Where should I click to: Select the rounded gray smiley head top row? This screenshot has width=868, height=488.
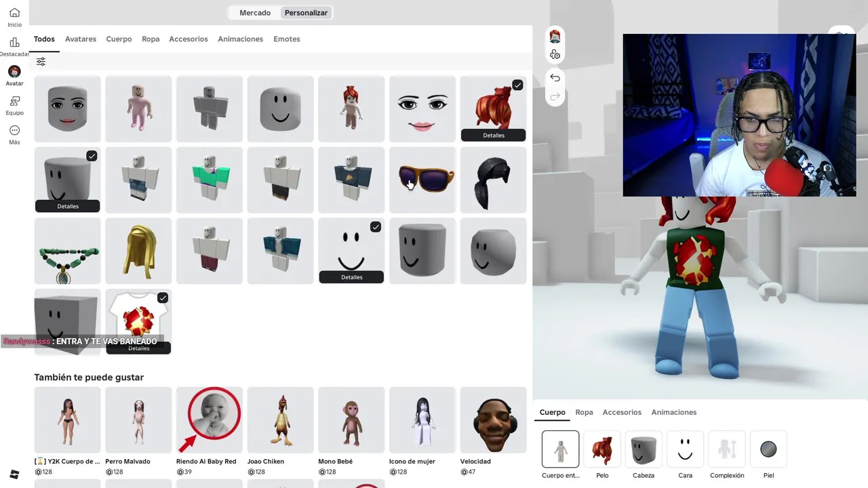click(280, 109)
